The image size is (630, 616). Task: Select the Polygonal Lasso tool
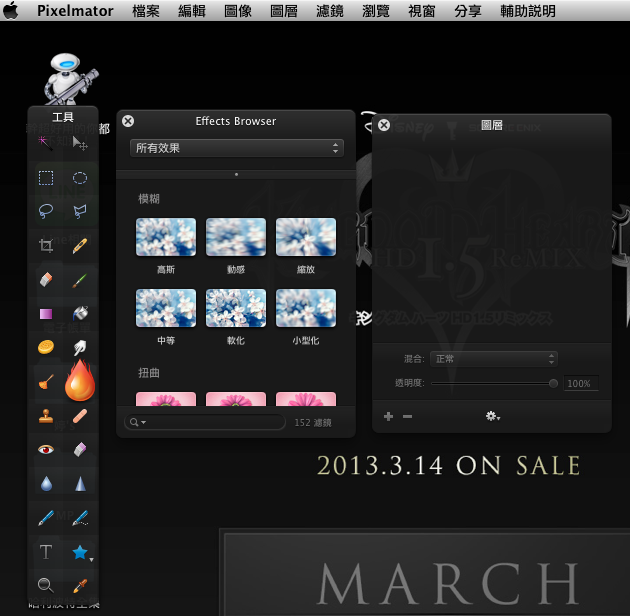[80, 211]
